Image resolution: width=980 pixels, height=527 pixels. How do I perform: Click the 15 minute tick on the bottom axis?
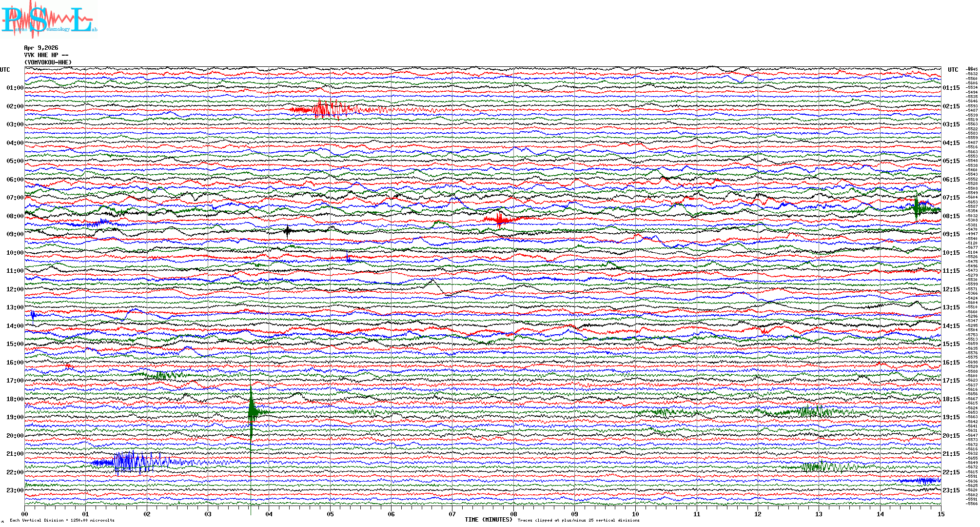point(941,514)
